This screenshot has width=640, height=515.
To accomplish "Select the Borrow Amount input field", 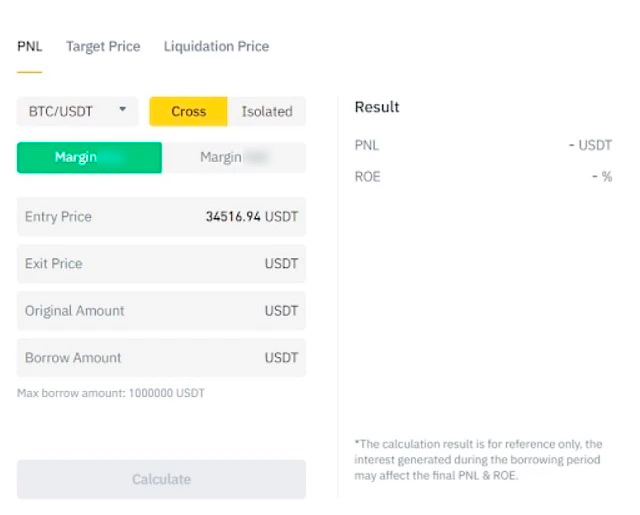I will pyautogui.click(x=161, y=357).
